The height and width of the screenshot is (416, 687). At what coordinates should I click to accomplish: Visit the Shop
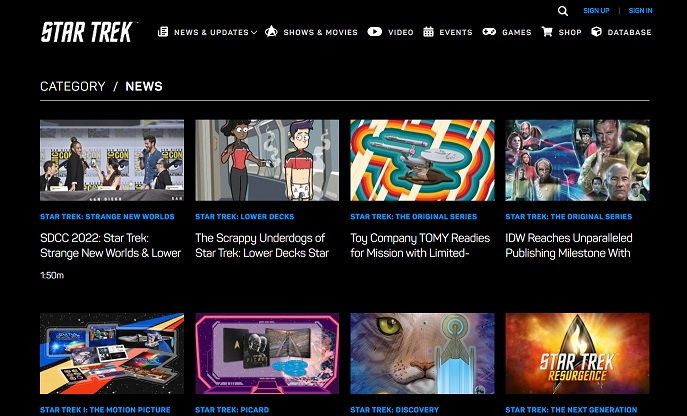tap(570, 32)
